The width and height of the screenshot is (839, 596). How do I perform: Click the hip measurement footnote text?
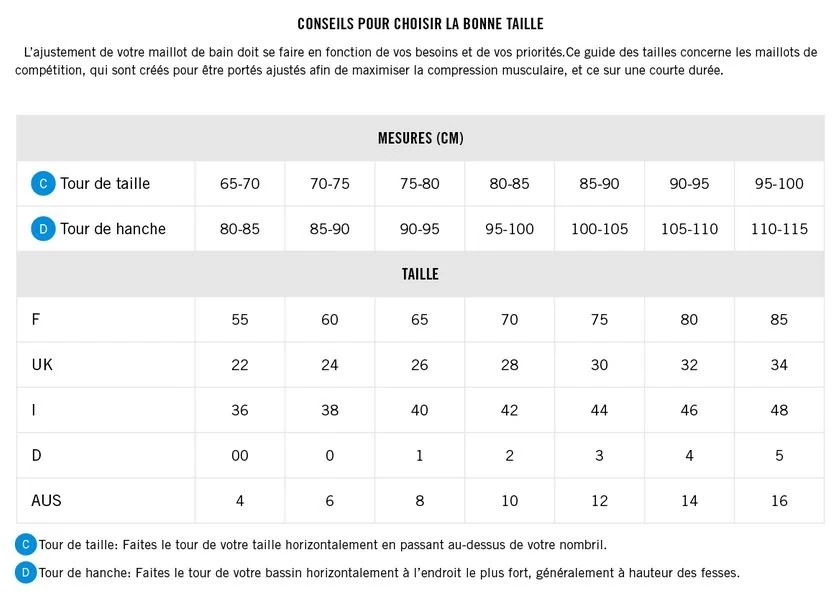coord(389,573)
